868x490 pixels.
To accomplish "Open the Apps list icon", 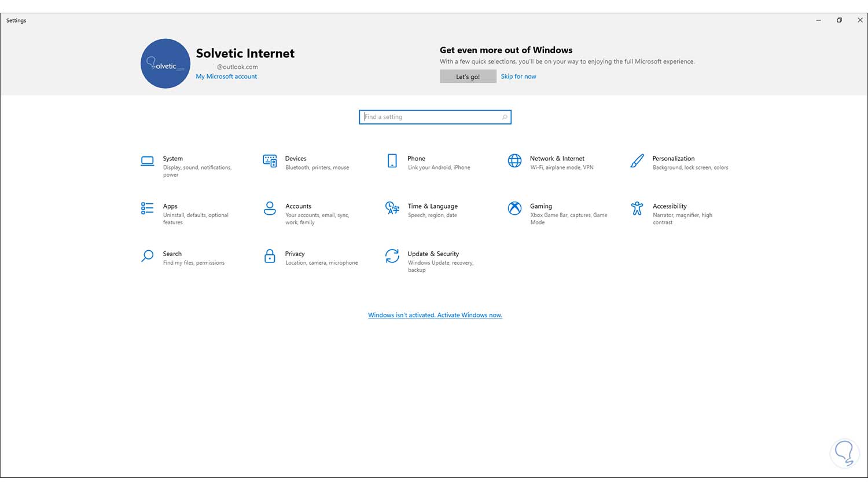I will coord(148,209).
